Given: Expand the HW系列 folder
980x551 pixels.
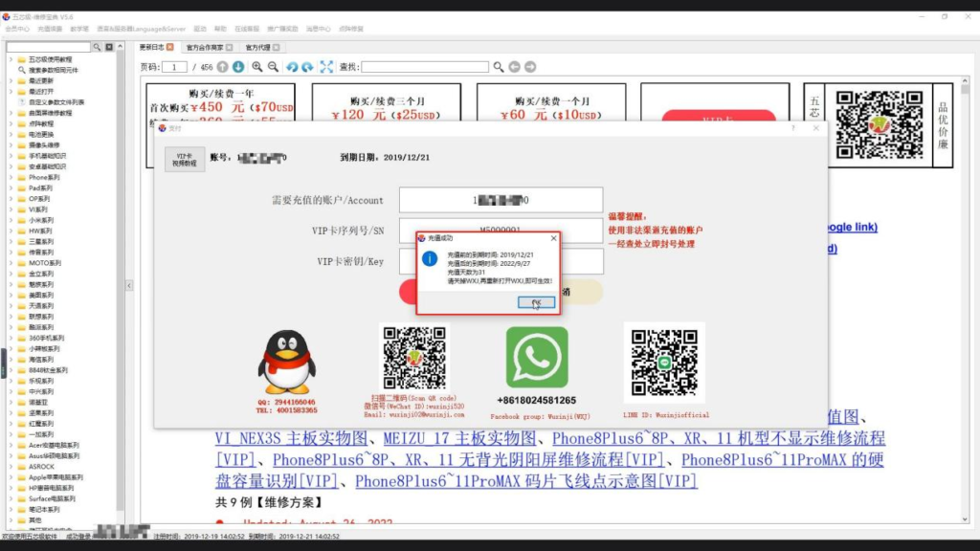Looking at the screenshot, I should (x=11, y=231).
